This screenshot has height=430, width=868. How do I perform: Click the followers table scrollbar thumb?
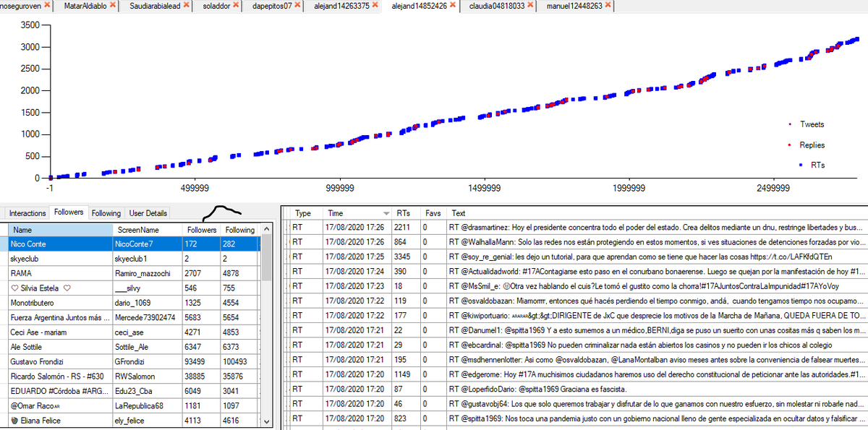click(266, 258)
